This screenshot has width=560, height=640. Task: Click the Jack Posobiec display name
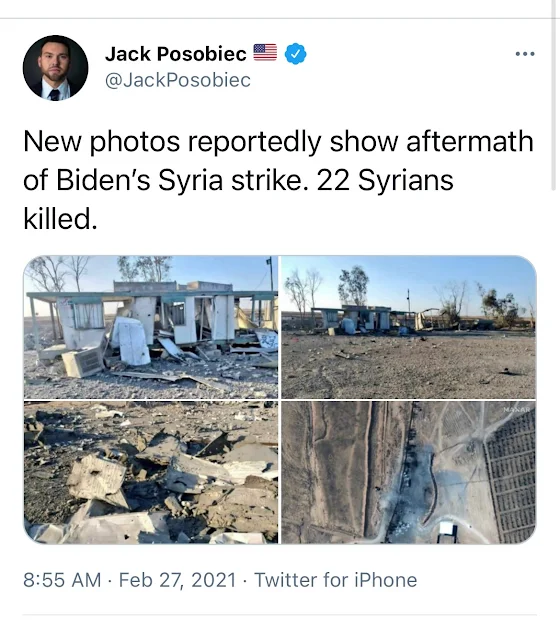pos(176,53)
